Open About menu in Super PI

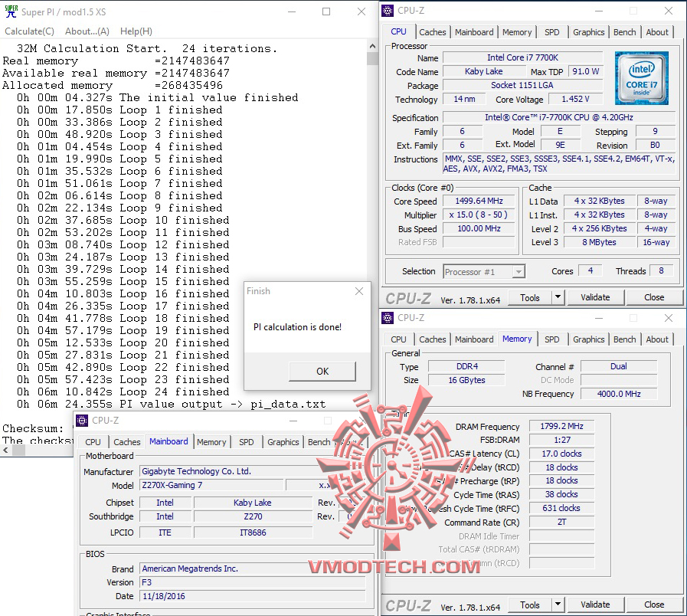pyautogui.click(x=87, y=31)
